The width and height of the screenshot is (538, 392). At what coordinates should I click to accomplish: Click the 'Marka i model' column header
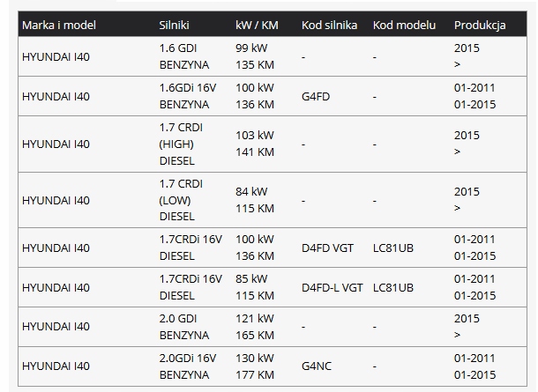click(x=57, y=26)
